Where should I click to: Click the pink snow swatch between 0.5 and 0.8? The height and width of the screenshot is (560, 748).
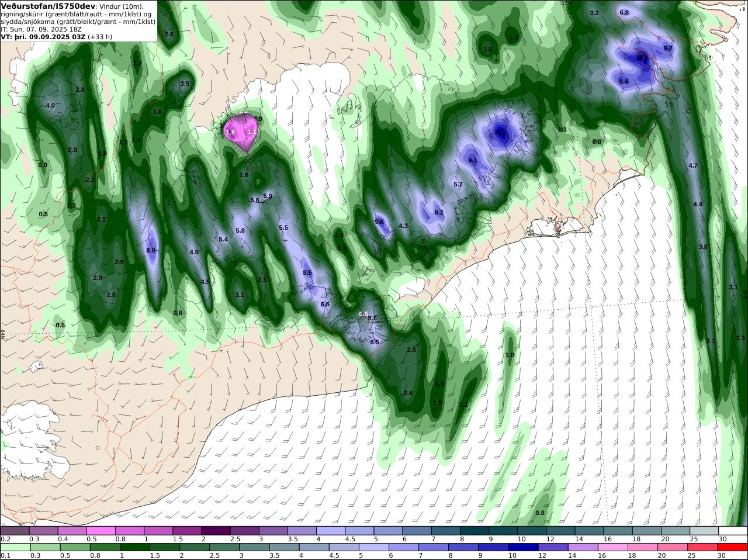click(x=101, y=531)
